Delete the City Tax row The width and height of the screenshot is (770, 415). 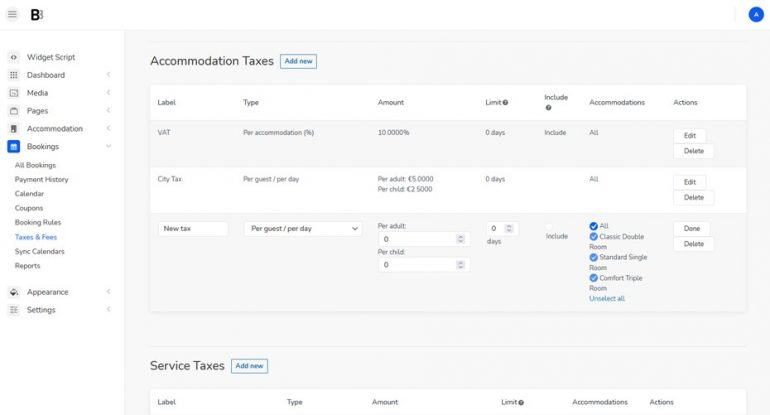(693, 197)
